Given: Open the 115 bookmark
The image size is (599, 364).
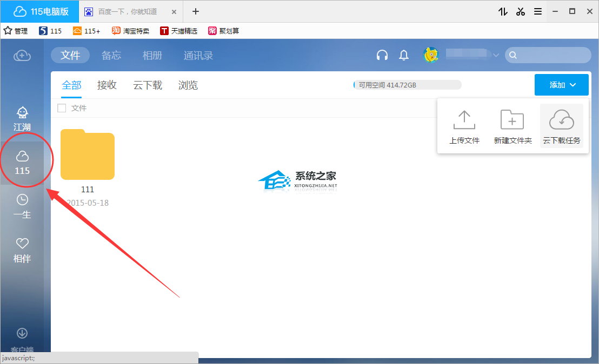Looking at the screenshot, I should point(50,31).
